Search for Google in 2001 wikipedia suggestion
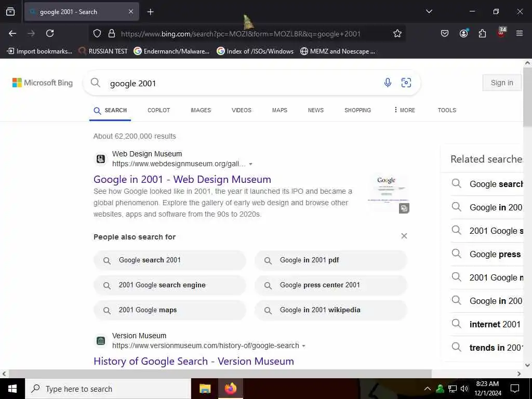Image resolution: width=532 pixels, height=399 pixels. pos(331,310)
